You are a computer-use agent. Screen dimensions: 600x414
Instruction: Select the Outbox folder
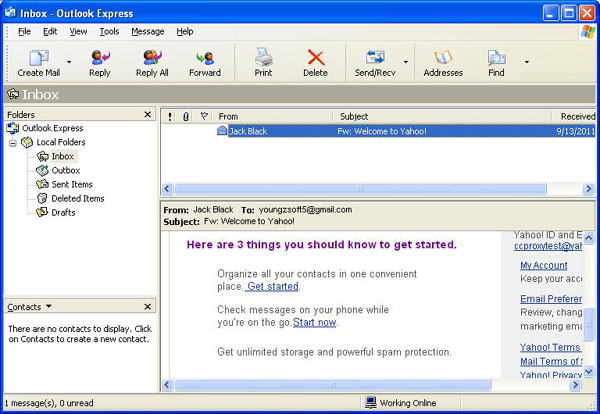(x=65, y=170)
